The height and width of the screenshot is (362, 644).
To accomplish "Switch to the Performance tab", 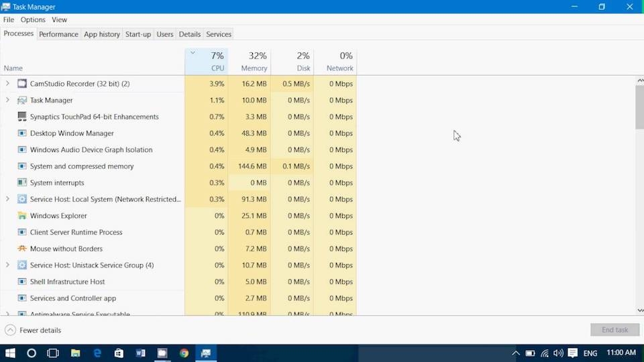I will [58, 34].
